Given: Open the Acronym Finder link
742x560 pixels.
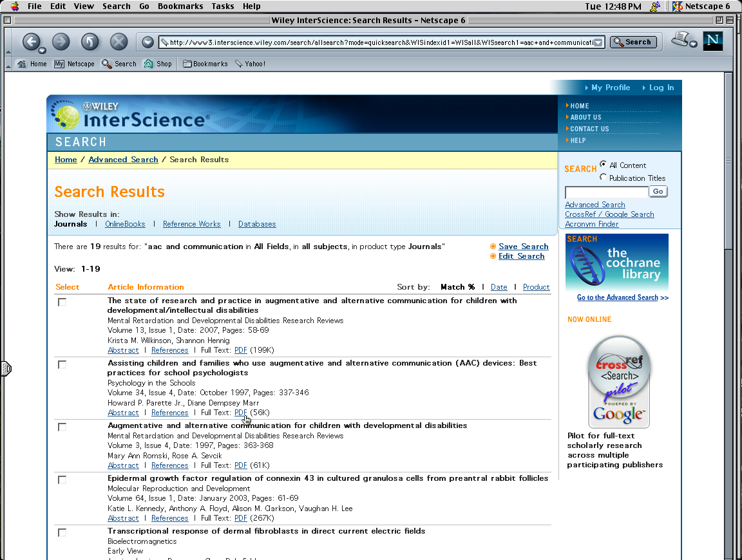Looking at the screenshot, I should (591, 224).
